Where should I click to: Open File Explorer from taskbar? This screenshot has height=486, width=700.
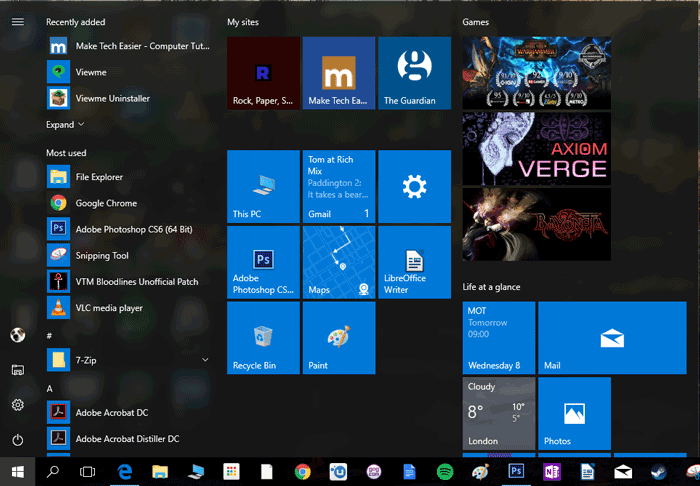[160, 472]
